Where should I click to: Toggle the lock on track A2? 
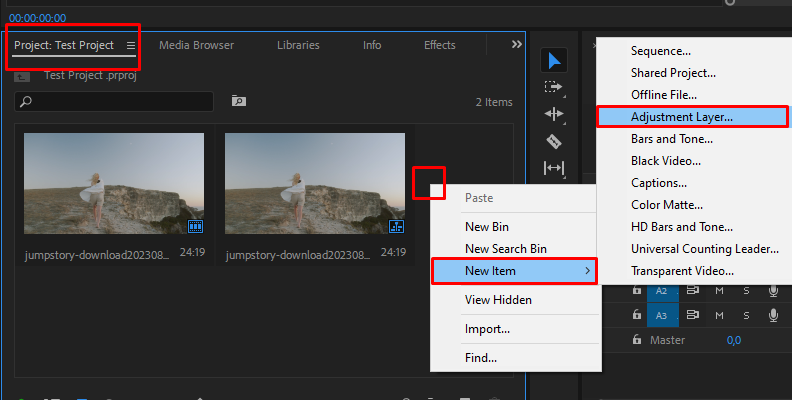pos(636,291)
